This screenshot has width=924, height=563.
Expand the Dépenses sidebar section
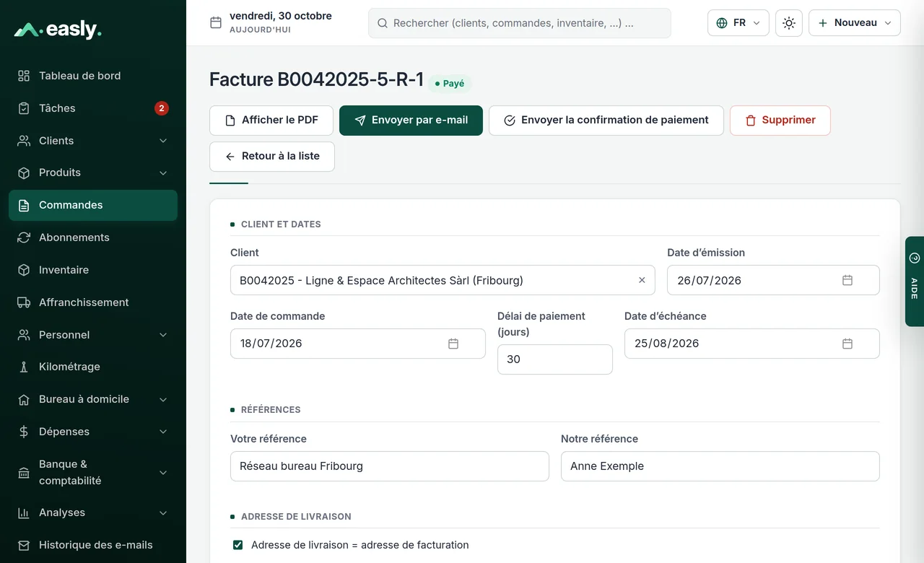(x=163, y=432)
